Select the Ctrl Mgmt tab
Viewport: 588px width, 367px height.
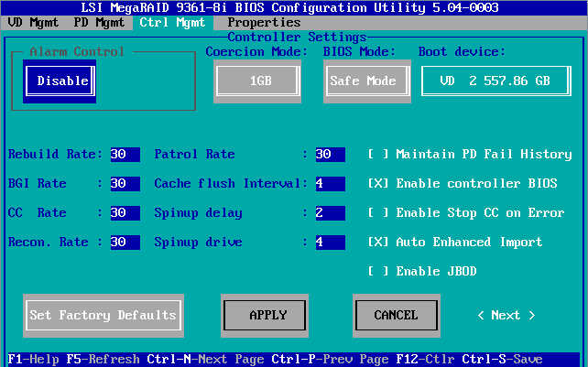point(172,23)
